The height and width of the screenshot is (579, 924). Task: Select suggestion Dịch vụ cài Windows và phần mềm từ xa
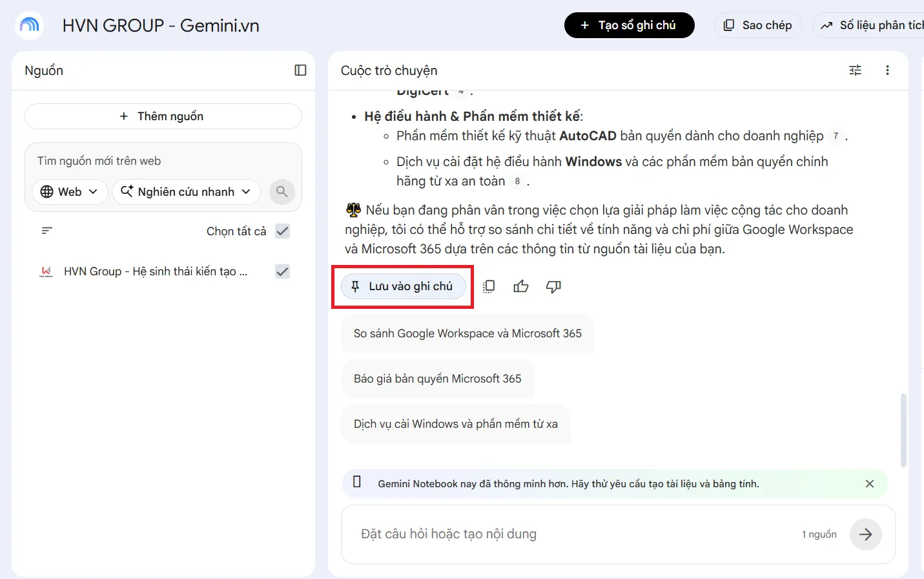pyautogui.click(x=456, y=424)
